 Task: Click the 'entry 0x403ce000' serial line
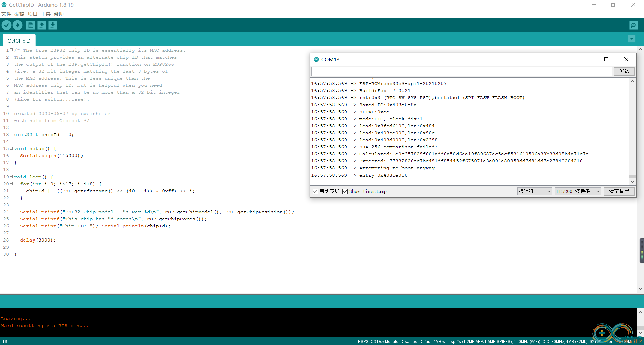point(383,175)
